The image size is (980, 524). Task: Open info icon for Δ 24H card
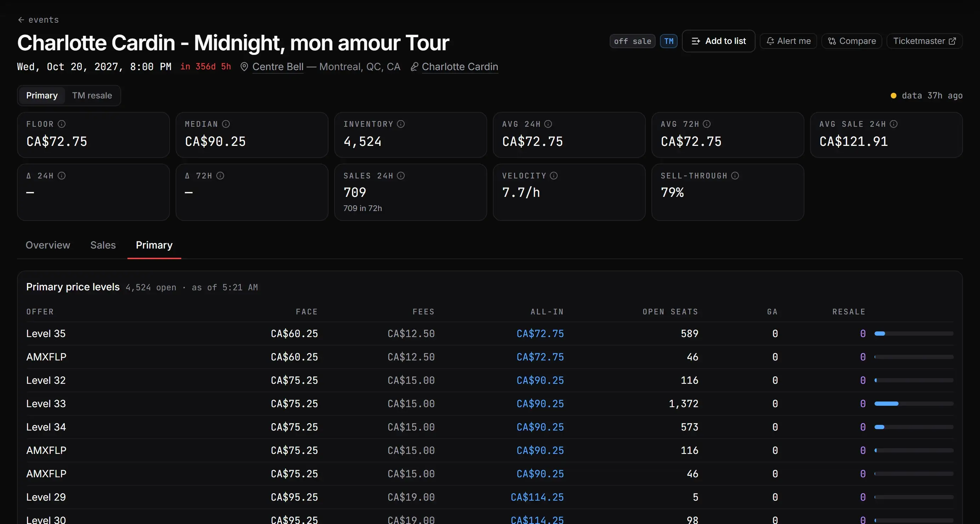62,176
